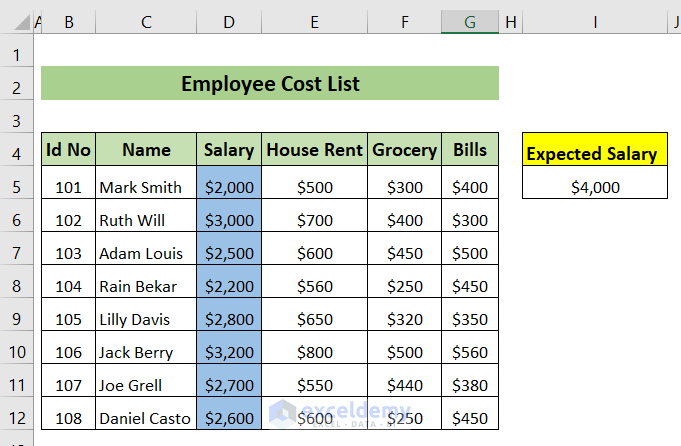The width and height of the screenshot is (681, 446).
Task: Click Joe Grell's $380 bills cell
Action: point(469,385)
